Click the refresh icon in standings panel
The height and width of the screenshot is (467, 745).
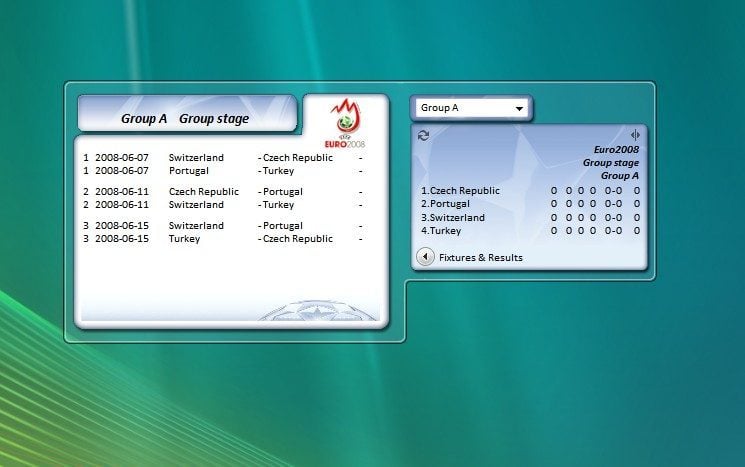(x=423, y=135)
